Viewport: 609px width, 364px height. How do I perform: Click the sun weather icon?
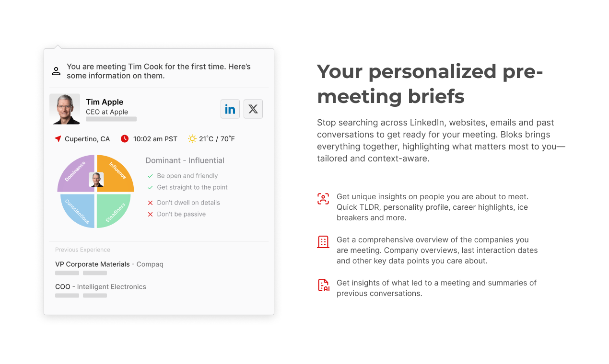192,139
